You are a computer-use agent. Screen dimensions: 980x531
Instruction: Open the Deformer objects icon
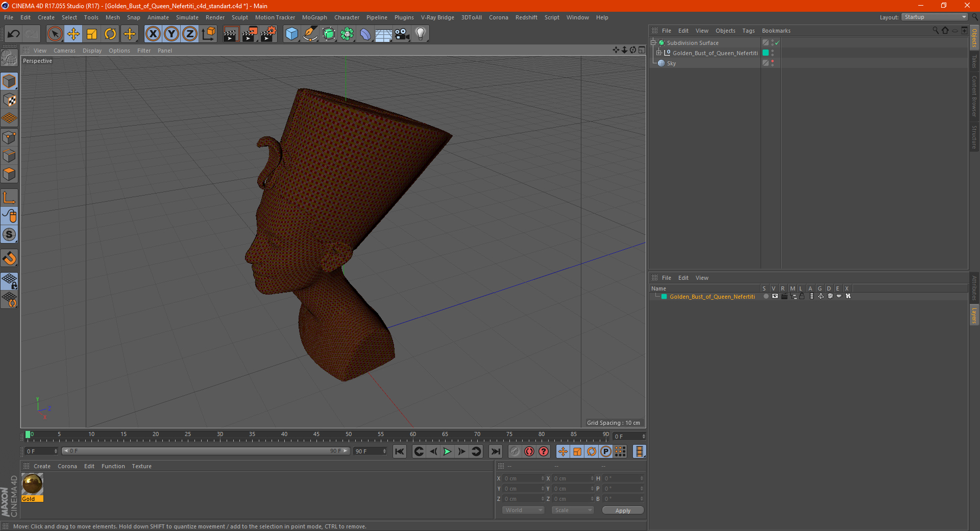click(x=365, y=34)
